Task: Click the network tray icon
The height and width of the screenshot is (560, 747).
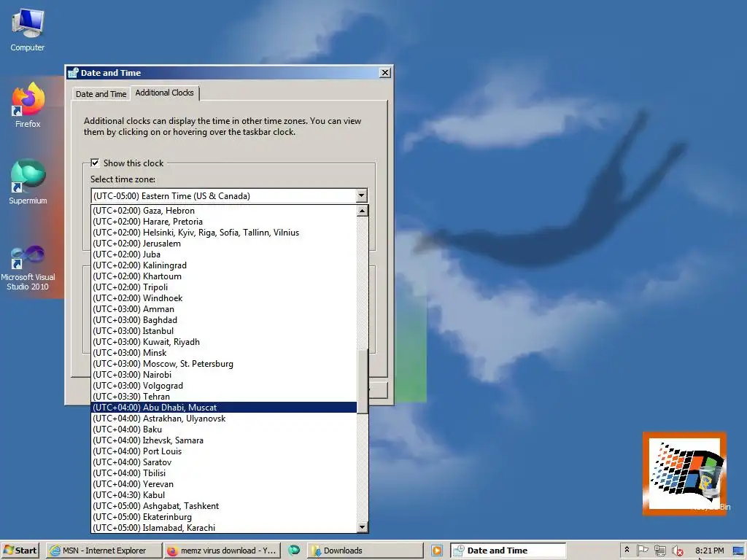Action: pos(659,551)
